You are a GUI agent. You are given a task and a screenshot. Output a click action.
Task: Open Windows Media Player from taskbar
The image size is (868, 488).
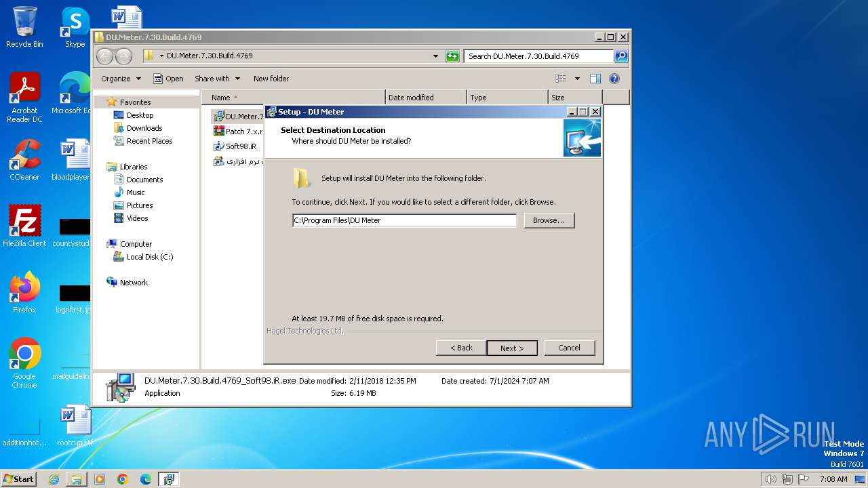tap(100, 479)
